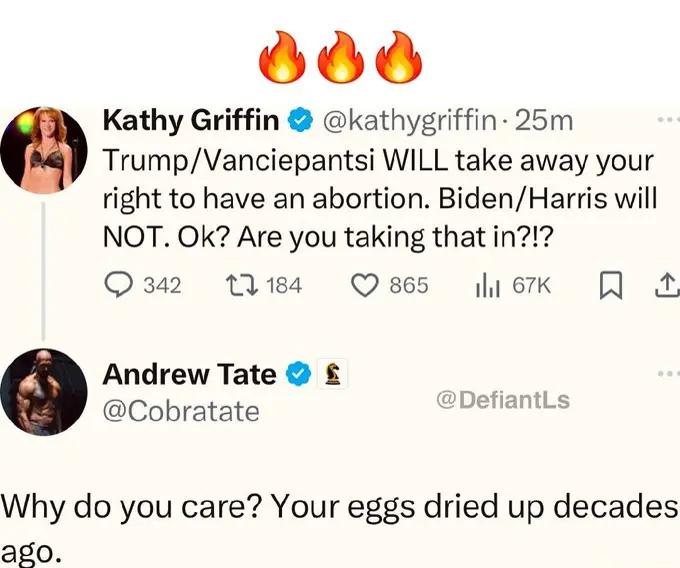Viewport: 680px width, 568px height.
Task: View analytics showing 67K views
Action: pos(486,285)
